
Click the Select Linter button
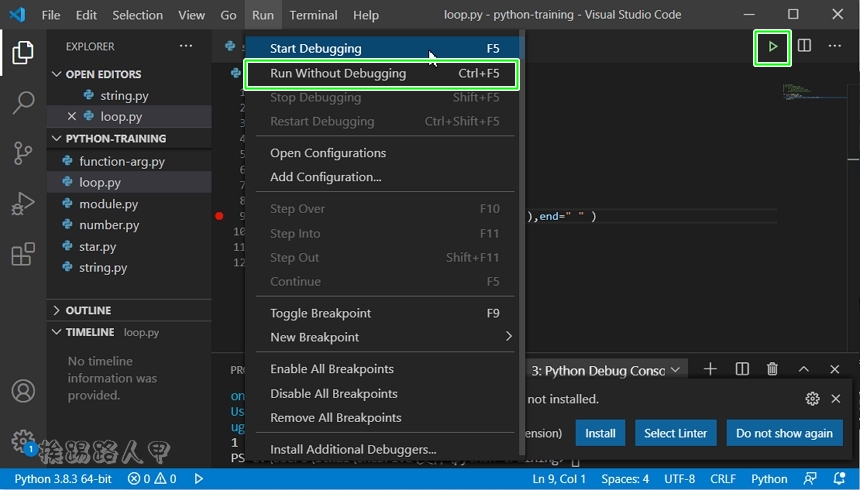click(x=675, y=433)
